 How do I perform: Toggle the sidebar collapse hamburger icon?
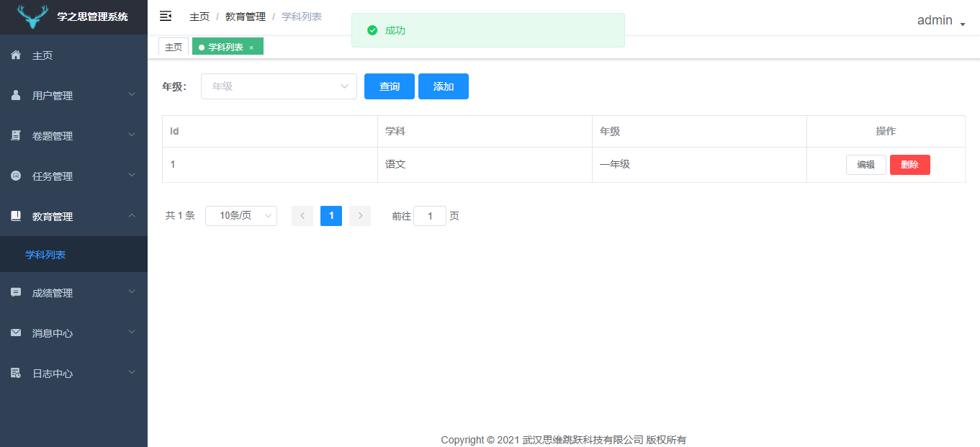166,16
